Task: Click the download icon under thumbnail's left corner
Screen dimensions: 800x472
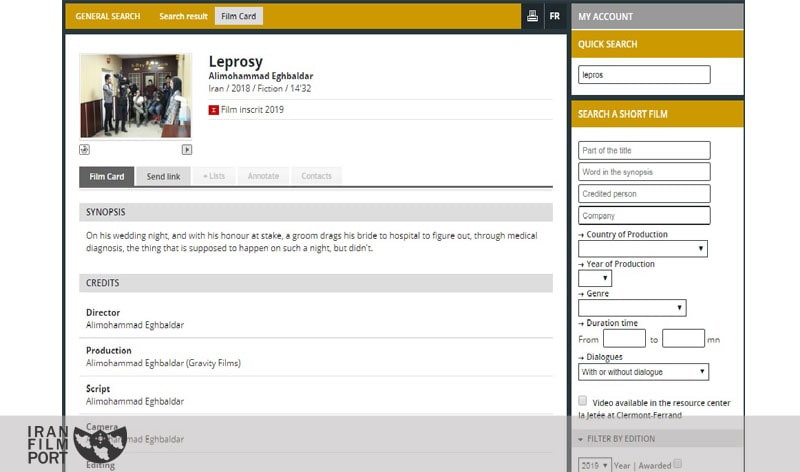Action: click(85, 150)
